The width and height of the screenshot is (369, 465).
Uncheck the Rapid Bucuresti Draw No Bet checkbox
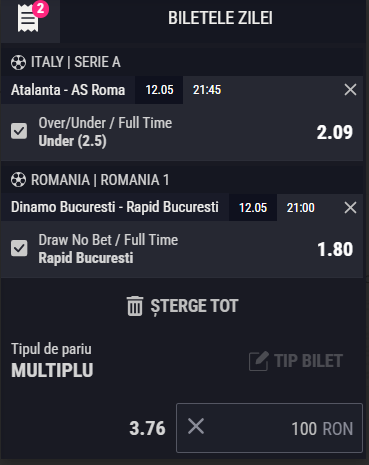[19, 248]
